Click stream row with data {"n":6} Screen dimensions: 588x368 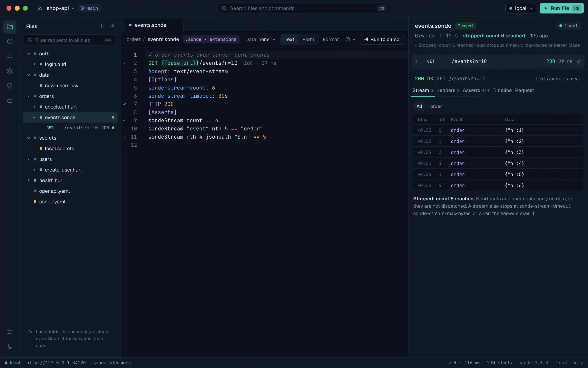(x=498, y=185)
